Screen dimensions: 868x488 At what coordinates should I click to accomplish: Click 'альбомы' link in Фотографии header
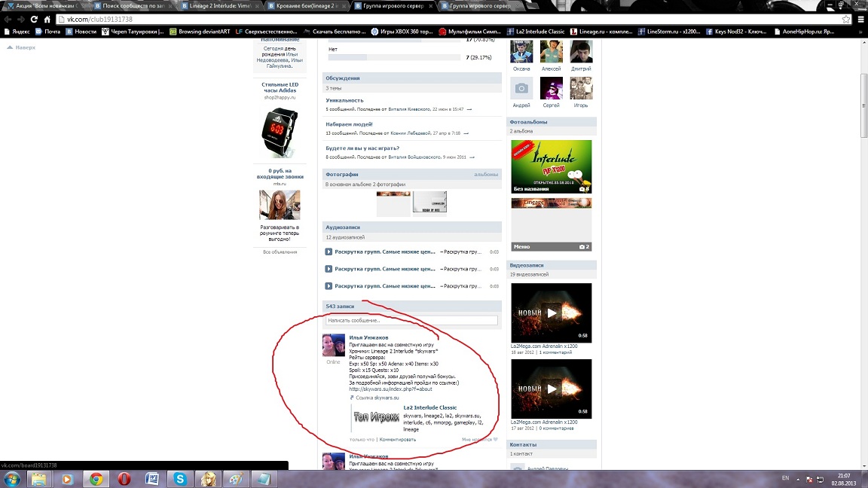tap(485, 174)
